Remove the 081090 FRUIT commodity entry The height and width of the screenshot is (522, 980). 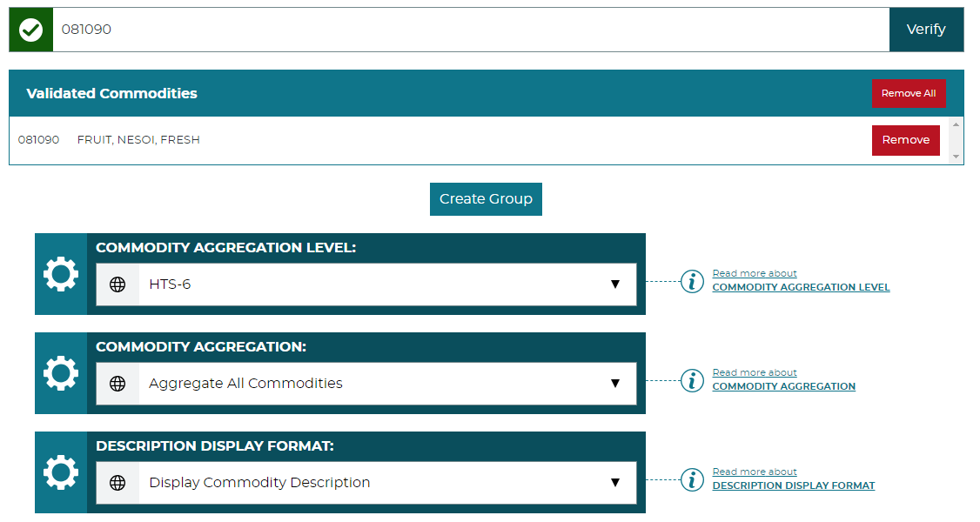(905, 139)
